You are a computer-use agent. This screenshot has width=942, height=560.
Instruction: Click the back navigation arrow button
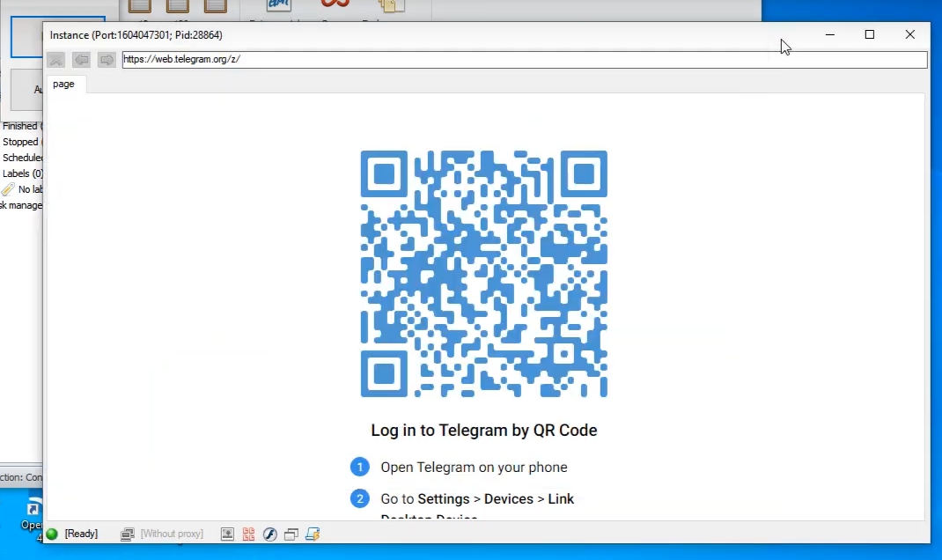(81, 59)
